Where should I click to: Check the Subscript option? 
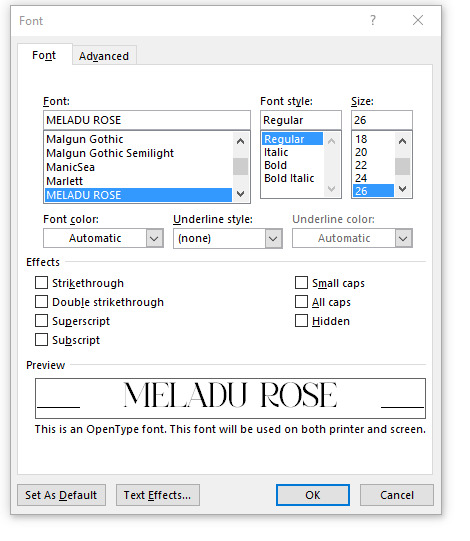coord(41,340)
